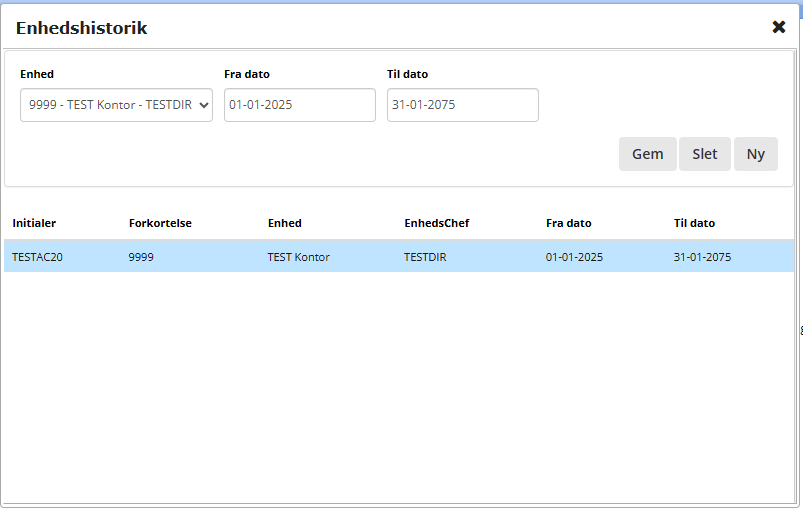Image resolution: width=803 pixels, height=511 pixels.
Task: Click the TESTDIR cell in the row
Action: 425,257
